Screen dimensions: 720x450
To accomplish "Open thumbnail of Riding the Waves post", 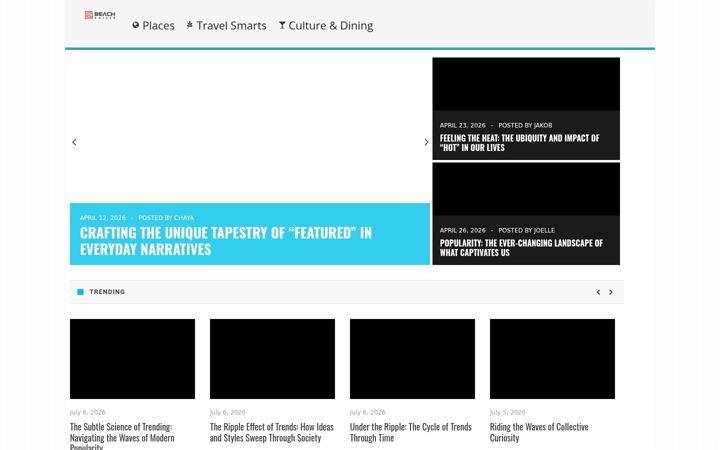I will point(552,359).
